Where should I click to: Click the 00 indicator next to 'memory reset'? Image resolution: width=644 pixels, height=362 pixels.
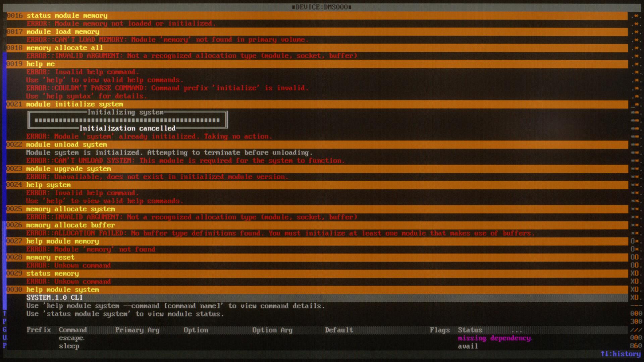coord(635,257)
